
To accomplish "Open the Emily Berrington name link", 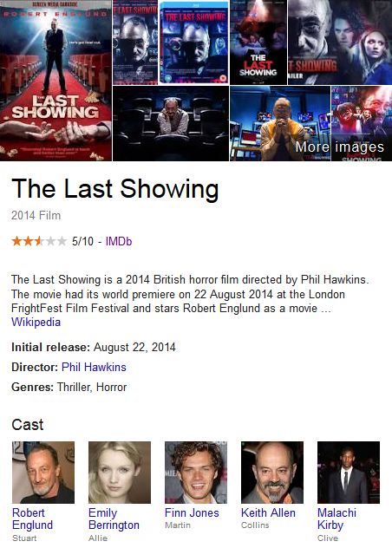I will 114,519.
